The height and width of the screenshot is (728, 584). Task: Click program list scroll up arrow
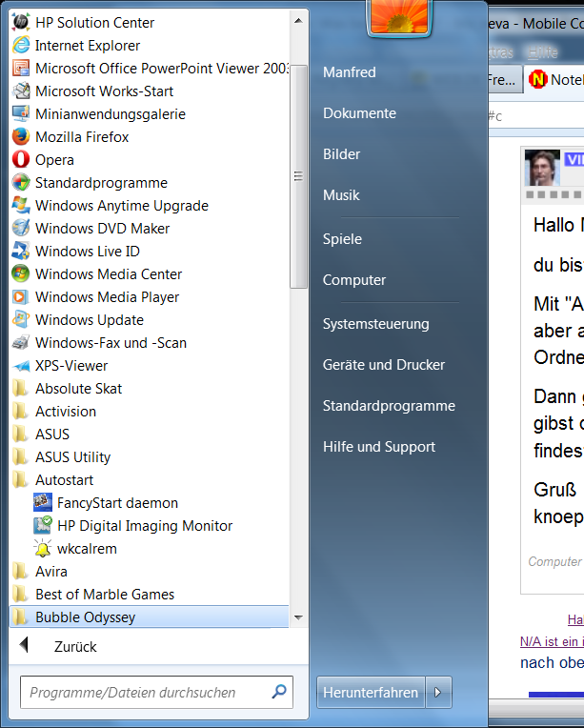click(x=298, y=20)
